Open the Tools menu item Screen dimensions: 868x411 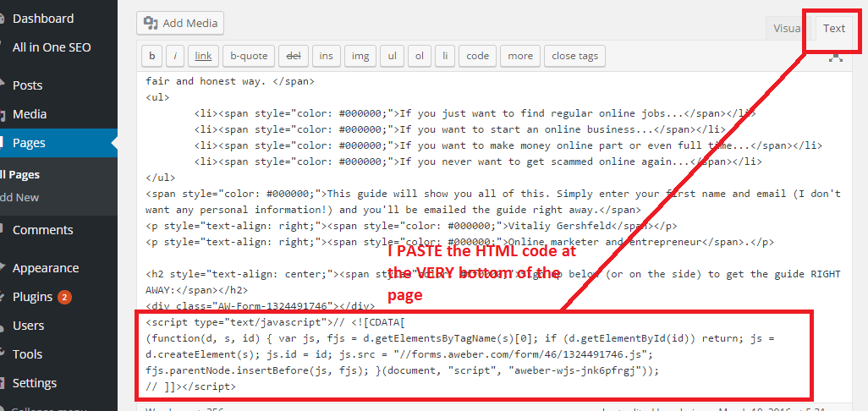pyautogui.click(x=28, y=354)
